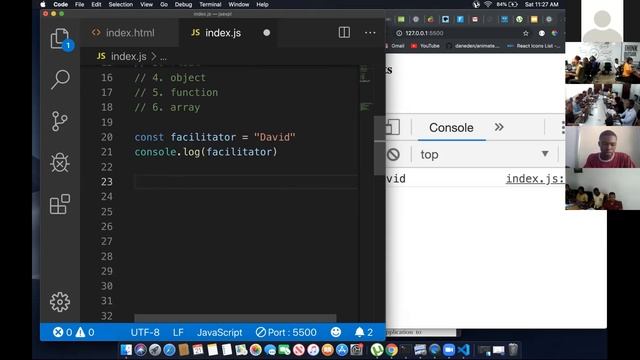Viewport: 640px width, 360px height.
Task: Open the YouTube bookmark in Chrome
Action: [425, 46]
